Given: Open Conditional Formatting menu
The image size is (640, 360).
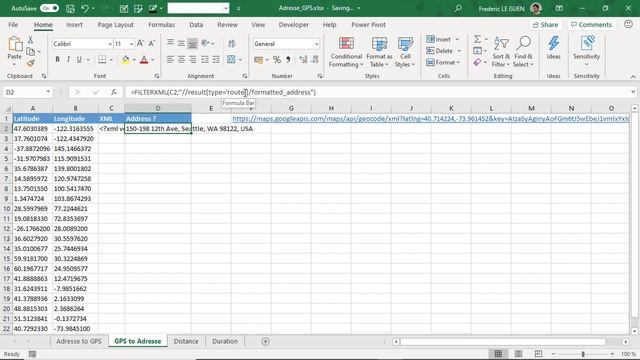Looking at the screenshot, I should [x=346, y=52].
